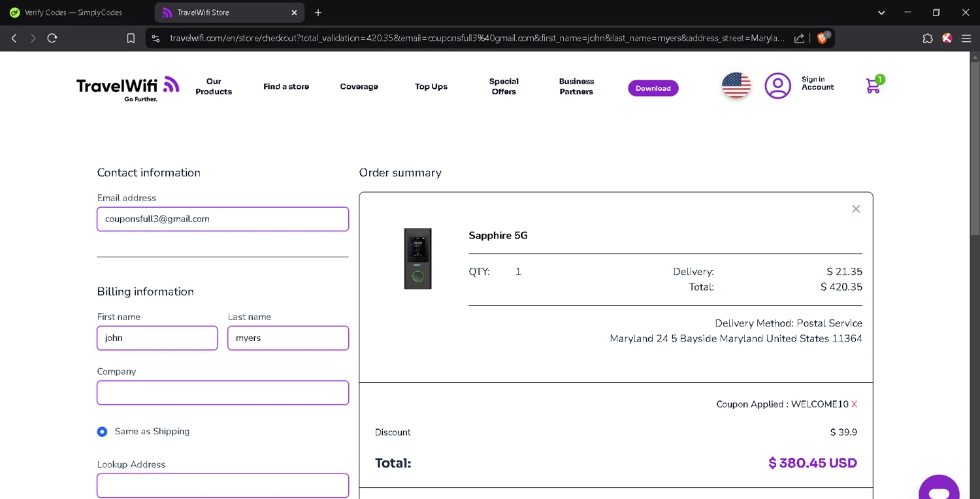
Task: Open the Brave Shields icon
Action: (x=823, y=38)
